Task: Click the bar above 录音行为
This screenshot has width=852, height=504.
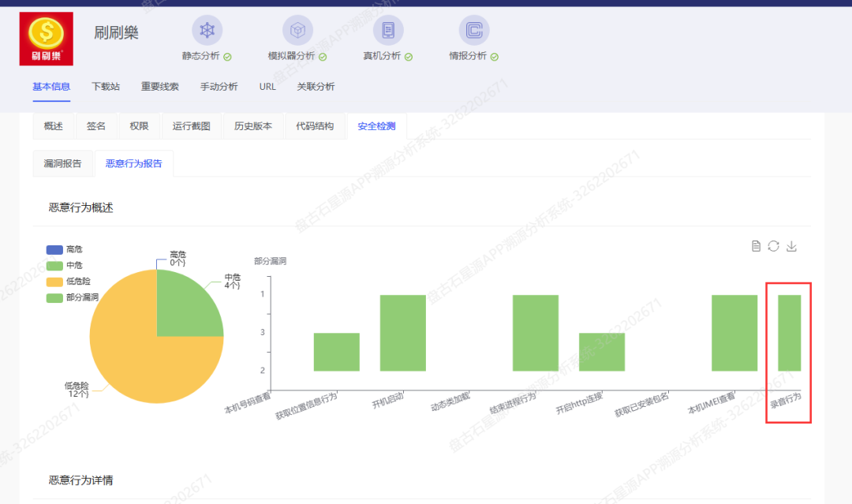Action: pos(790,333)
